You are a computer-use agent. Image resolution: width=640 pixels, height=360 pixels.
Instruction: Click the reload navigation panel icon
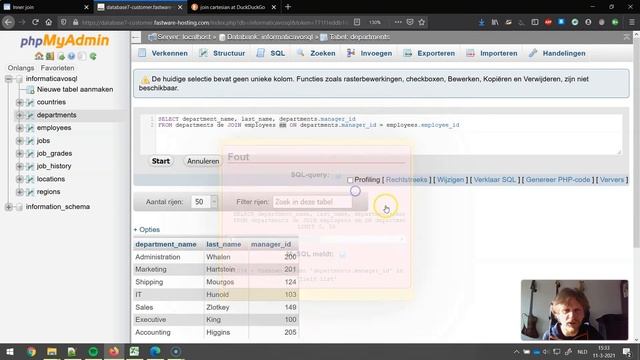(93, 56)
